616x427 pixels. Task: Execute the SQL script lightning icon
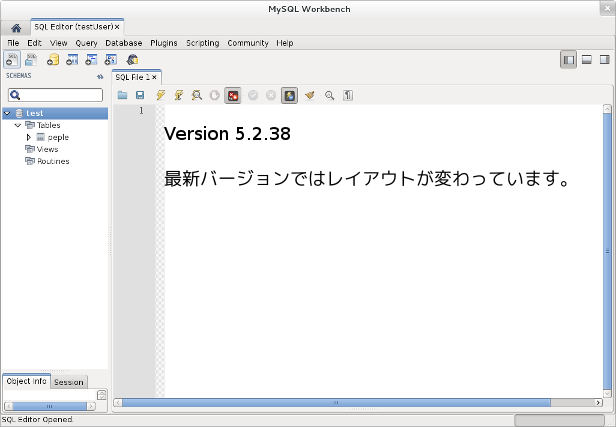161,95
